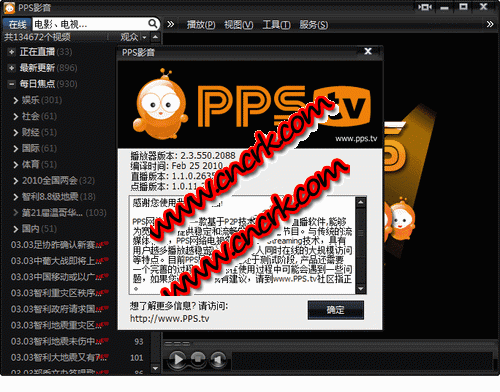Expand the 国内 (51) subcategory
This screenshot has width=500, height=392.
click(x=15, y=229)
